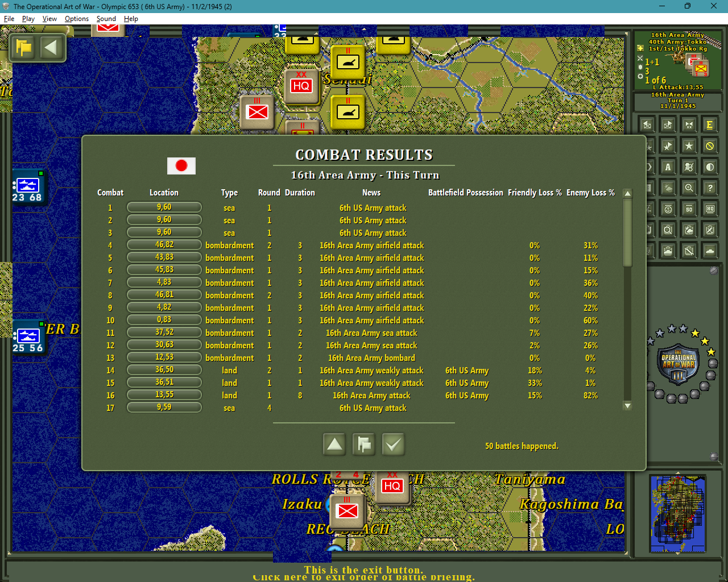
Task: Click location 37,52 button for combat 11
Action: coord(164,332)
